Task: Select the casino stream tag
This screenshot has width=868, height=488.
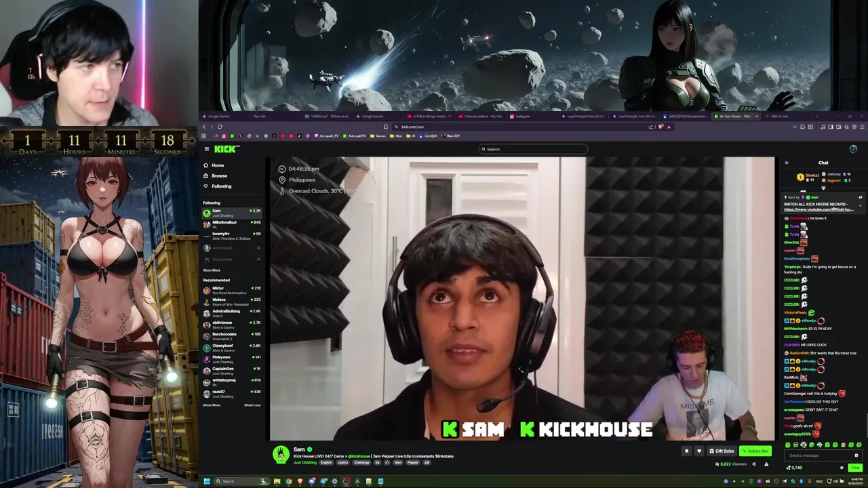Action: point(343,462)
